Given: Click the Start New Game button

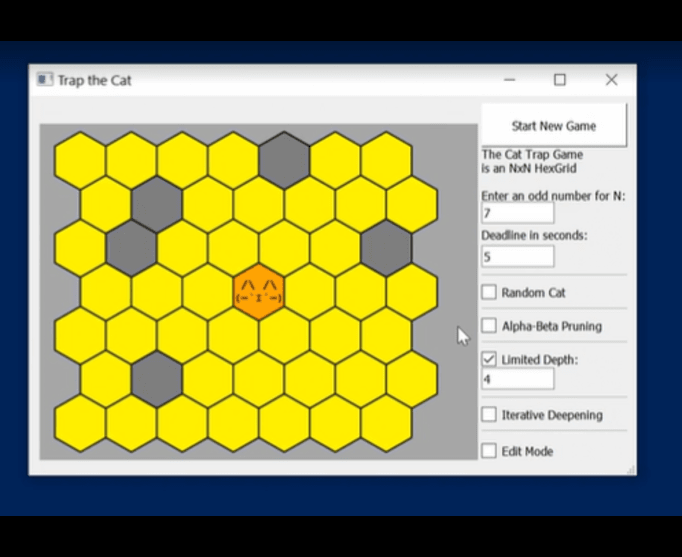Looking at the screenshot, I should coord(554,125).
